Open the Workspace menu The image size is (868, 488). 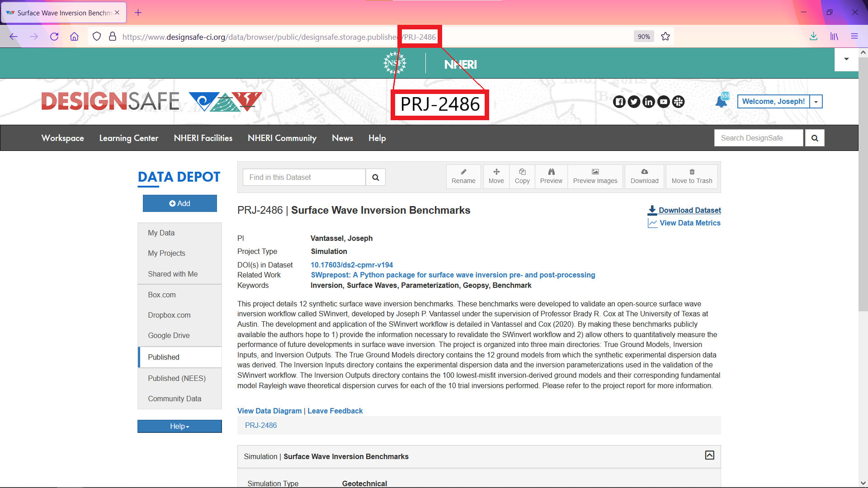click(x=63, y=138)
